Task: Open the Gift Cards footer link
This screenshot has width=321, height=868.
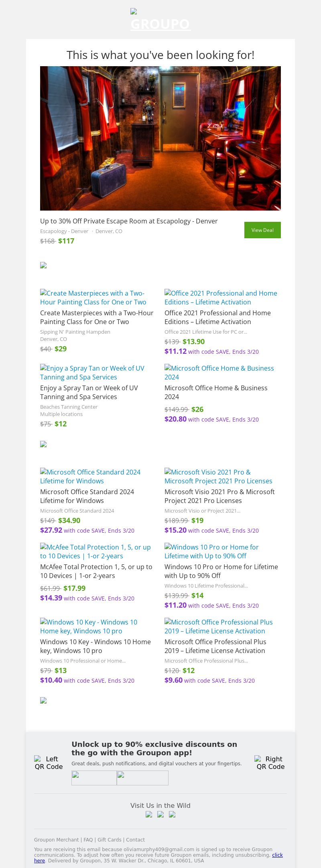Action: 109,840
